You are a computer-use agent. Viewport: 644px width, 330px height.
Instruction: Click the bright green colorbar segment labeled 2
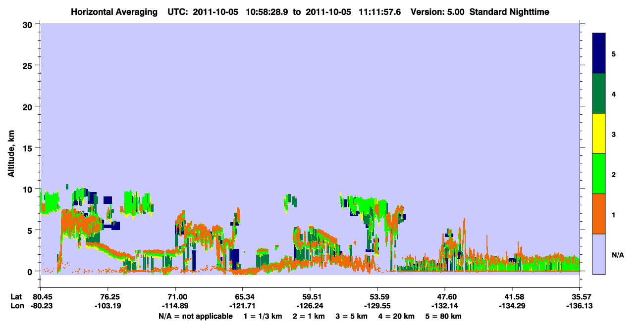pos(599,174)
